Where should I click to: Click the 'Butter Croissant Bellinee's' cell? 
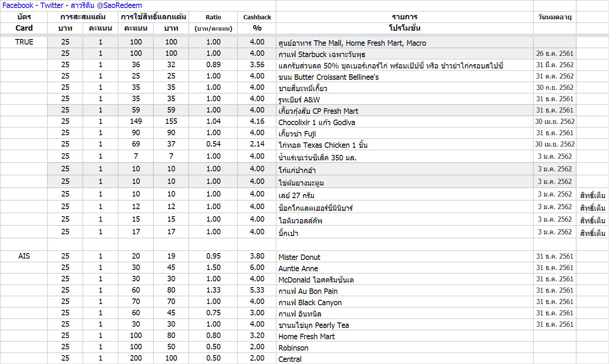click(x=405, y=76)
